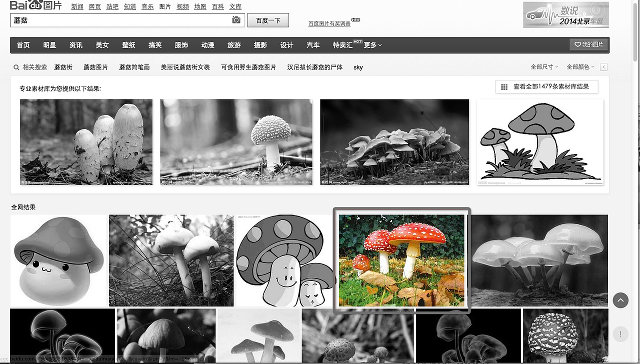Viewport: 640px width, 364px height.
Task: Collapse the filter bar with the chevron
Action: coord(603,66)
